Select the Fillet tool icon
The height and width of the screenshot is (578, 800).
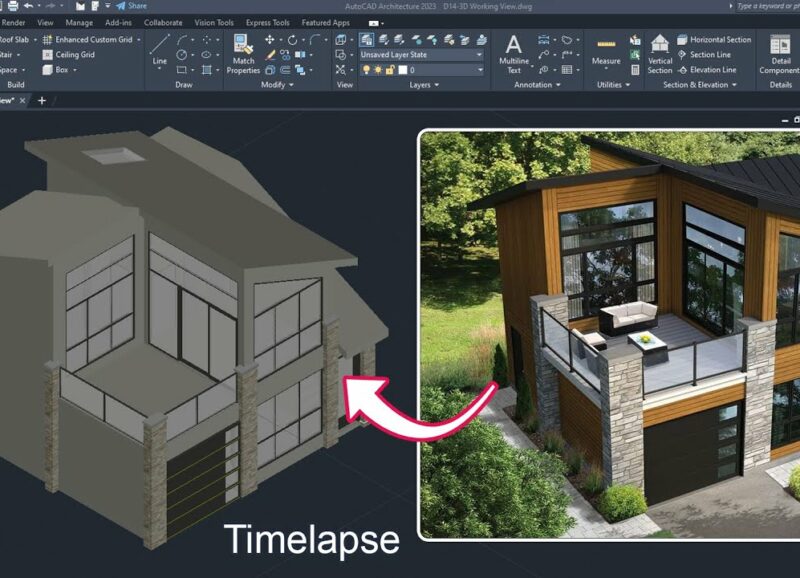click(x=315, y=40)
